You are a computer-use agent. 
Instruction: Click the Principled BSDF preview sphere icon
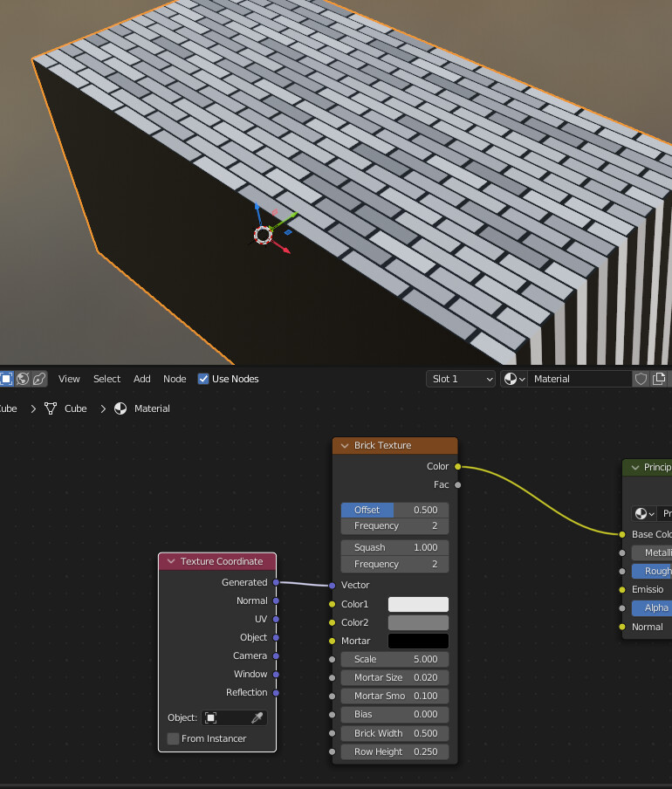coord(644,513)
